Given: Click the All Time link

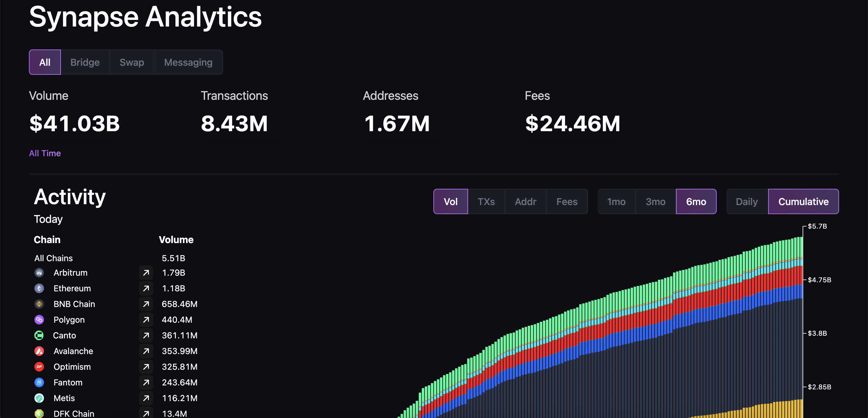Looking at the screenshot, I should 45,153.
